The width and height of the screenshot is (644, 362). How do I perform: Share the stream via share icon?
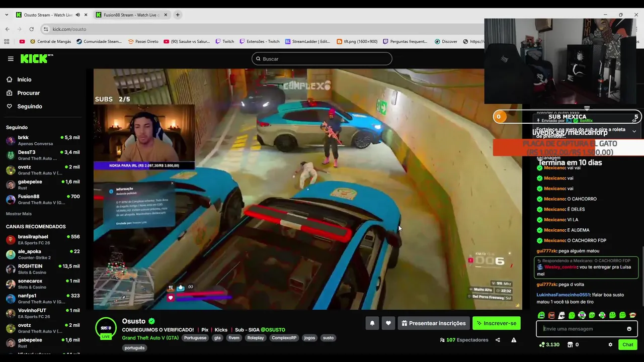[x=498, y=340]
